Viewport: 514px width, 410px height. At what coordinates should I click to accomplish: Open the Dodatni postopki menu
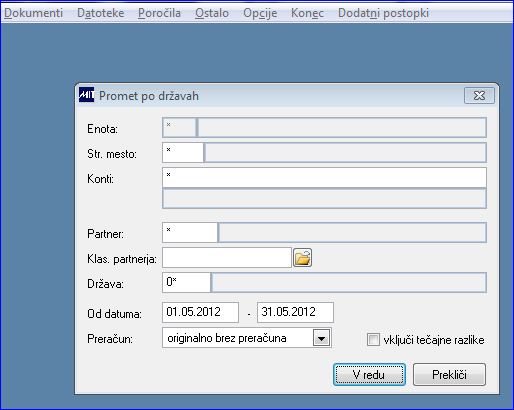click(383, 13)
